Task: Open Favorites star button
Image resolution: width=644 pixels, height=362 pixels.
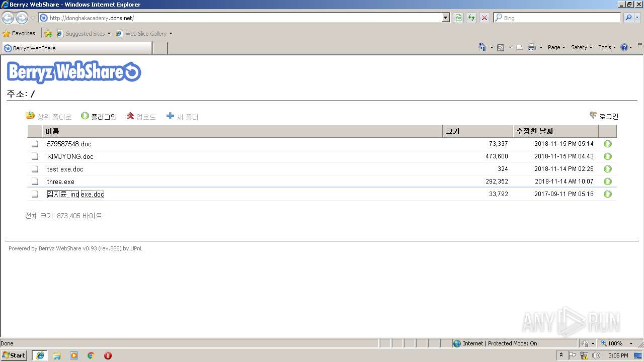Action: click(19, 33)
